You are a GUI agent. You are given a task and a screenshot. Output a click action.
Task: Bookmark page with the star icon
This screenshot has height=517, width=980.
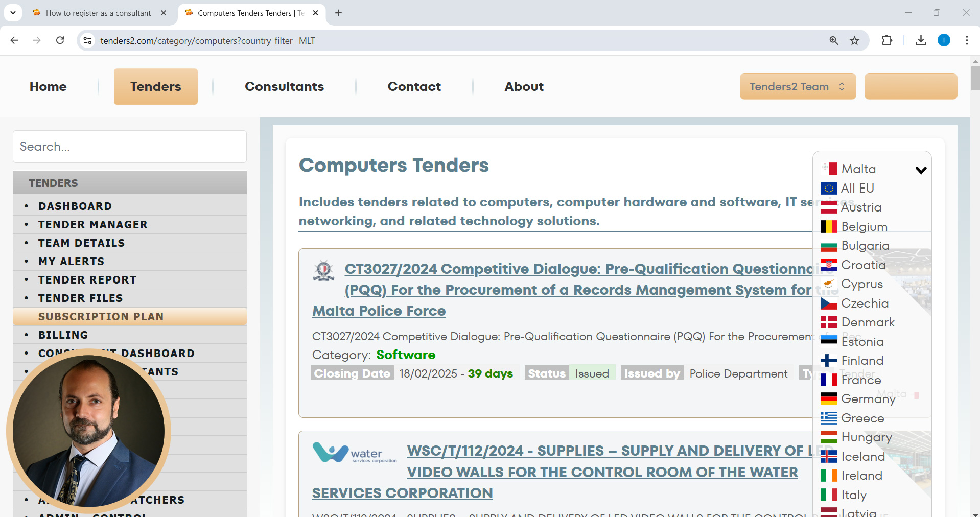[854, 41]
